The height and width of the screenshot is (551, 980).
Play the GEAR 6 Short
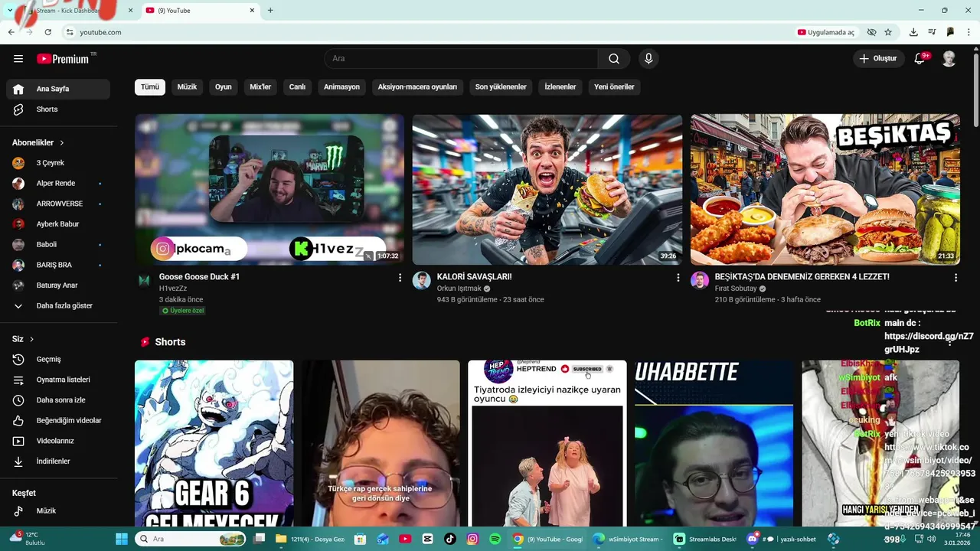pos(214,444)
